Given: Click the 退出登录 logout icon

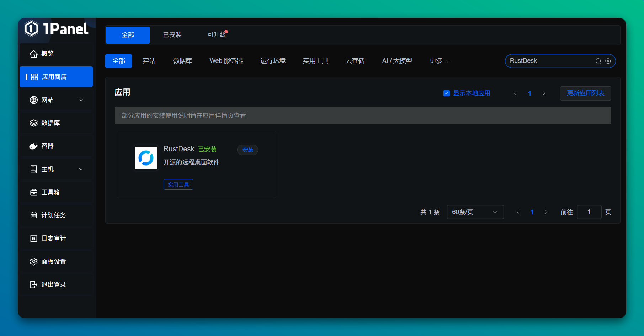Looking at the screenshot, I should [34, 284].
